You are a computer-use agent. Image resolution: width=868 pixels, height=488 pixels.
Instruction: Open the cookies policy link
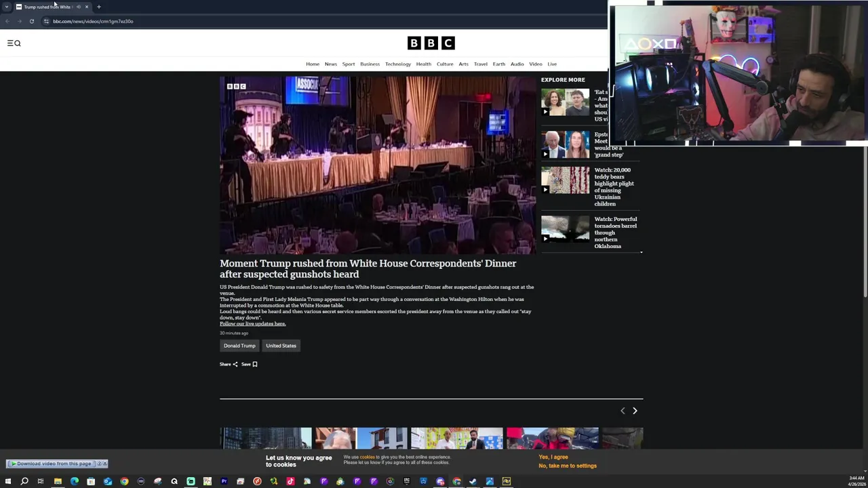tap(367, 457)
